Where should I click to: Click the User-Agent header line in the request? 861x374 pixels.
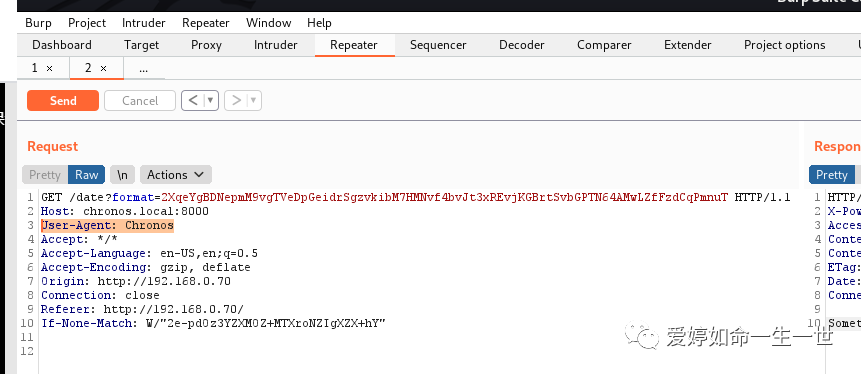pyautogui.click(x=108, y=225)
